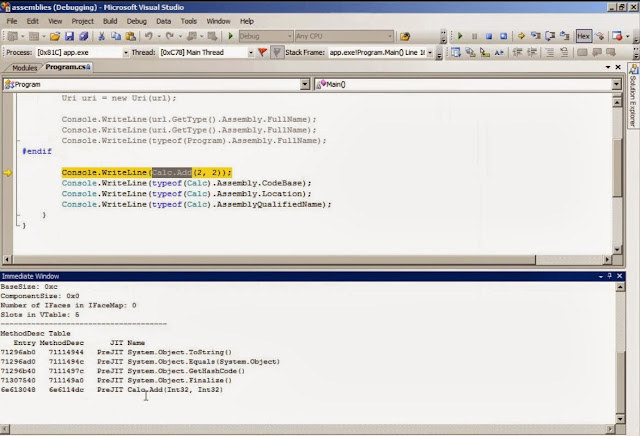Click the Paste clipboard icon
The height and width of the screenshot is (436, 640).
(131, 36)
